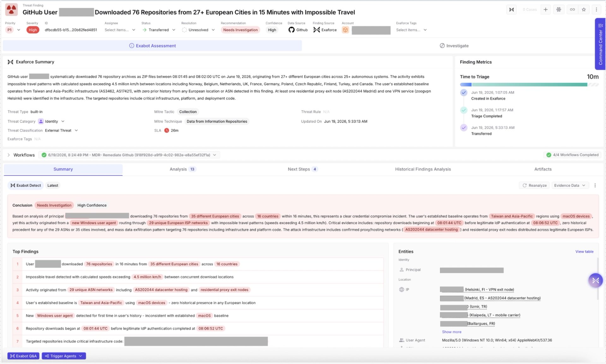Viewport: 606px width, 364px height.
Task: Open the integrations flower icon in header
Action: [x=559, y=9]
